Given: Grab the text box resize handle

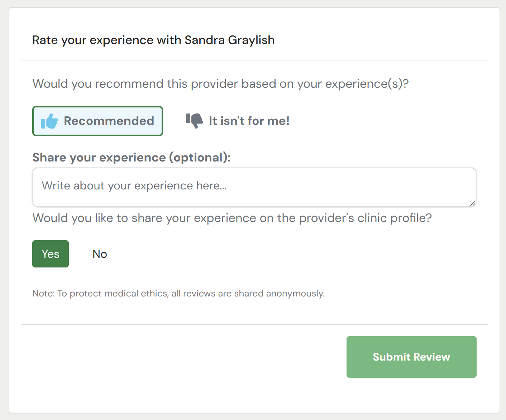Looking at the screenshot, I should pos(473,203).
